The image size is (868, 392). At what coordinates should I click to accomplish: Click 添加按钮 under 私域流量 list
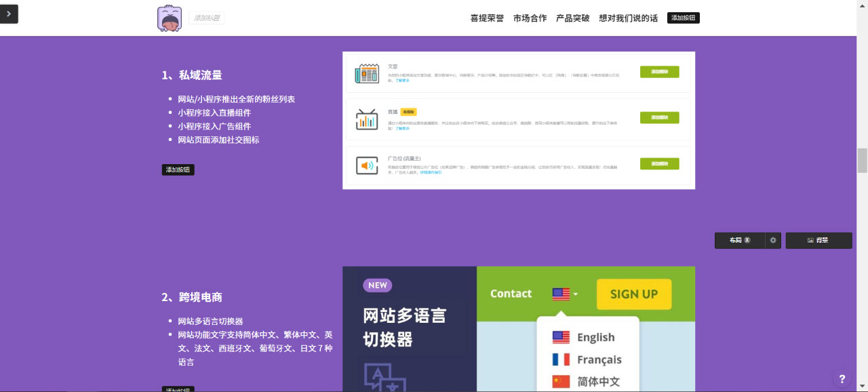point(178,170)
